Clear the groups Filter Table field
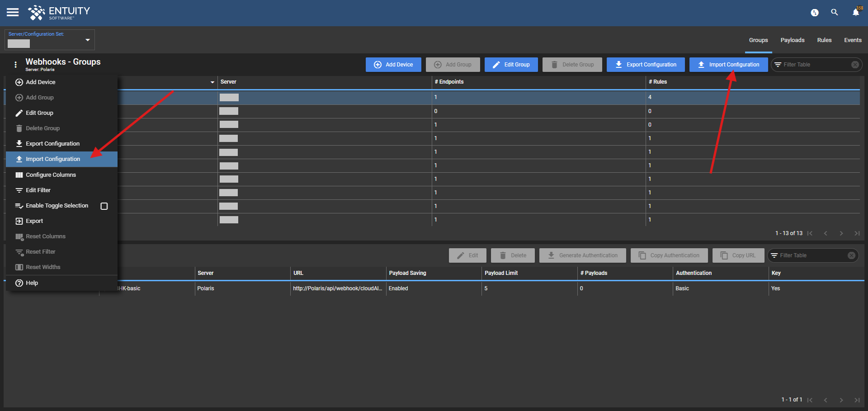Viewport: 868px width, 411px height. 855,65
